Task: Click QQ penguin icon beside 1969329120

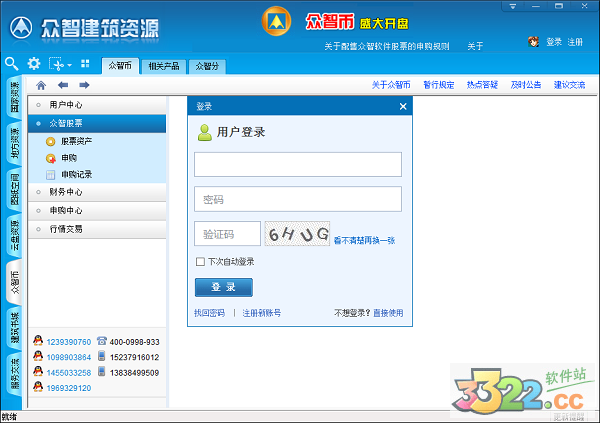Action: tap(38, 386)
